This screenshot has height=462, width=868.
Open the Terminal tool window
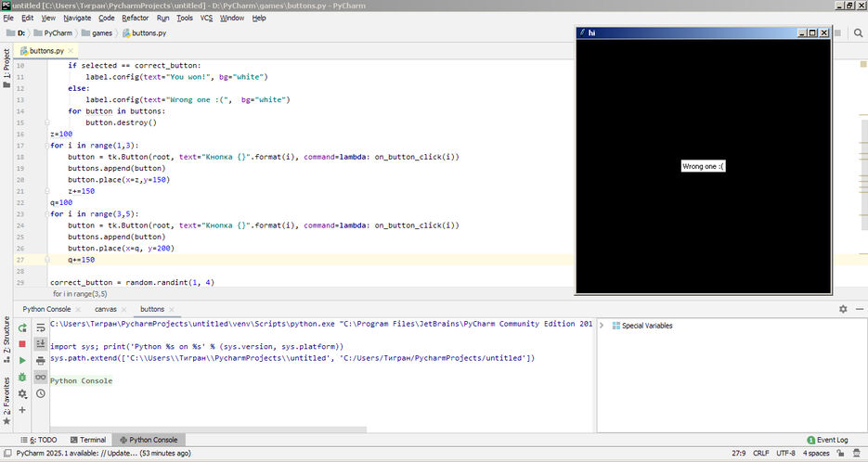(x=88, y=440)
